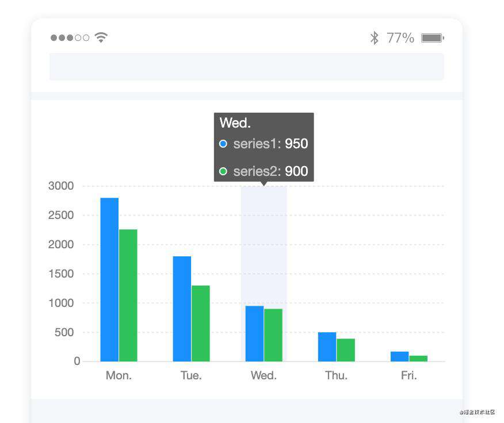Tap the Bluetooth status icon

click(x=374, y=38)
